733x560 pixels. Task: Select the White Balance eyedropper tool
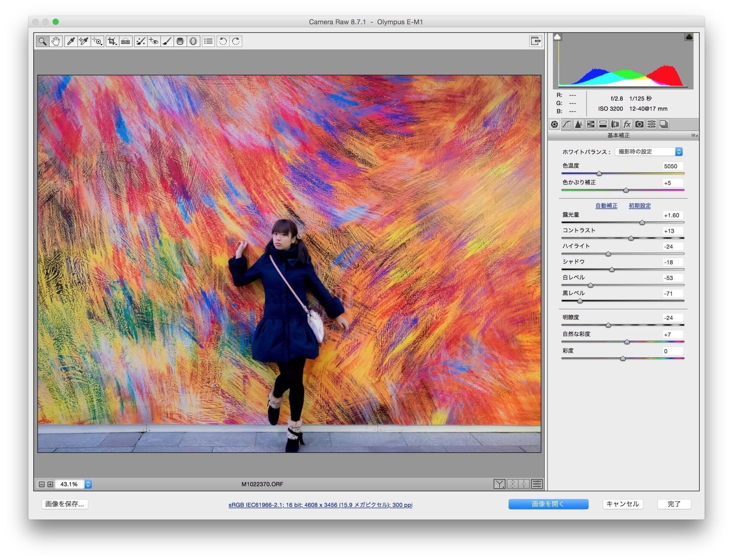coord(71,41)
